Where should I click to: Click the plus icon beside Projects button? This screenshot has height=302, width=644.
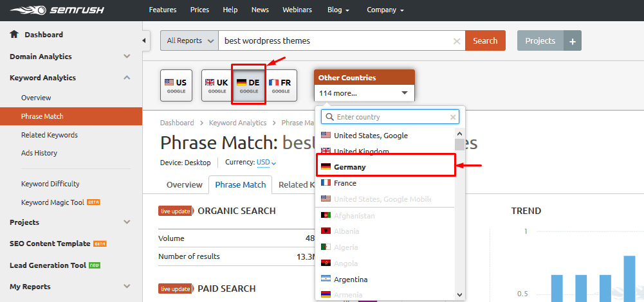tap(573, 40)
